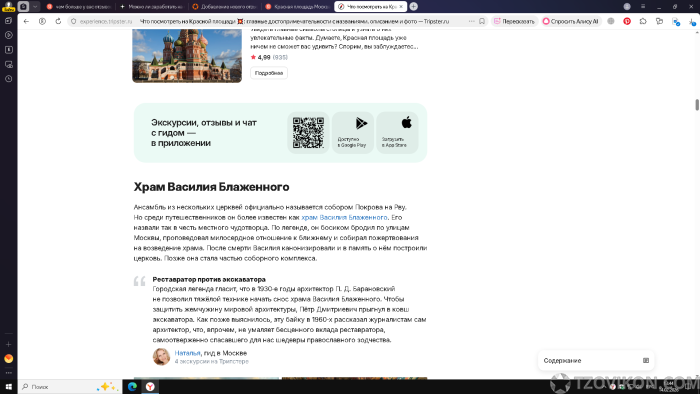700x394 pixels.
Task: Switch to 'Добавление нового' tab
Action: click(225, 7)
